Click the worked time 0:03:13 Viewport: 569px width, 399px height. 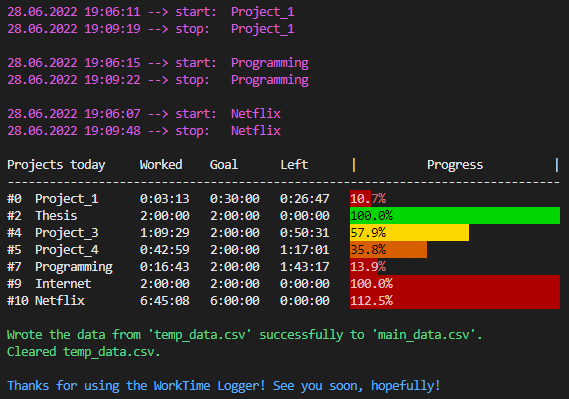[165, 199]
